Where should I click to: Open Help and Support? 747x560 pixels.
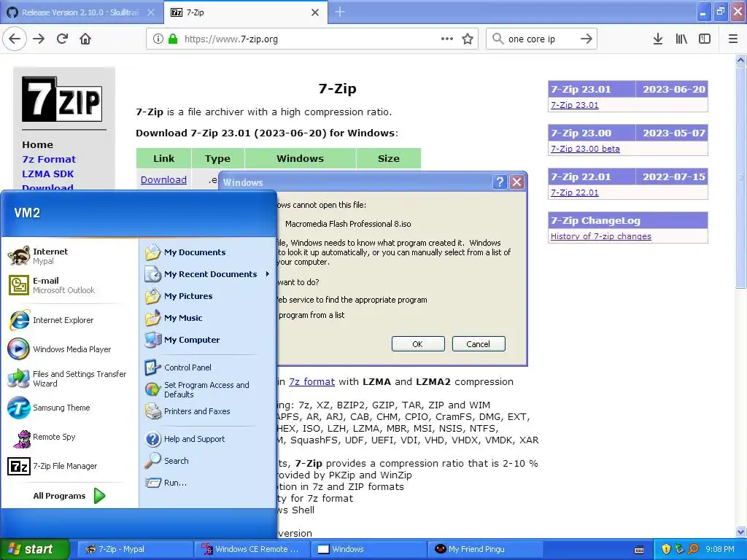[185, 439]
